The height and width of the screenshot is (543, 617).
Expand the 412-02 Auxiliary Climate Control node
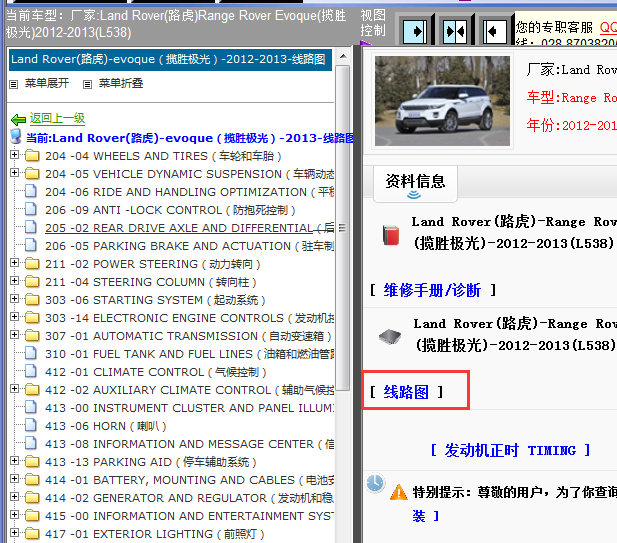coord(15,389)
